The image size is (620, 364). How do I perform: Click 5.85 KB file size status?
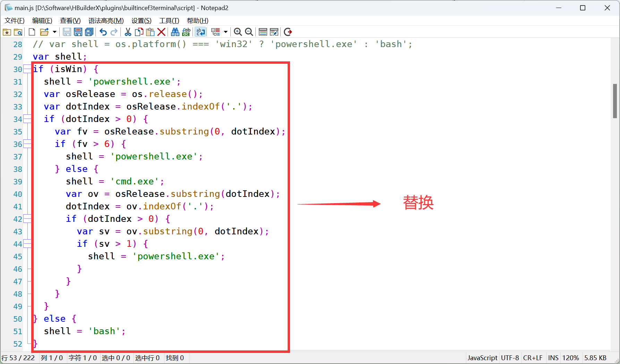point(595,358)
